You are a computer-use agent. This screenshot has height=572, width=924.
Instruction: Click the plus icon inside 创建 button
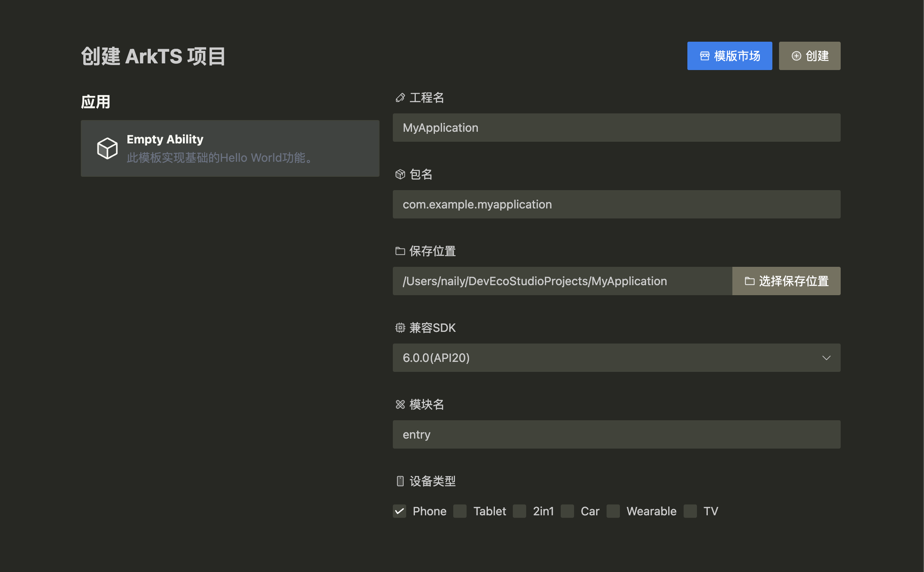tap(797, 56)
